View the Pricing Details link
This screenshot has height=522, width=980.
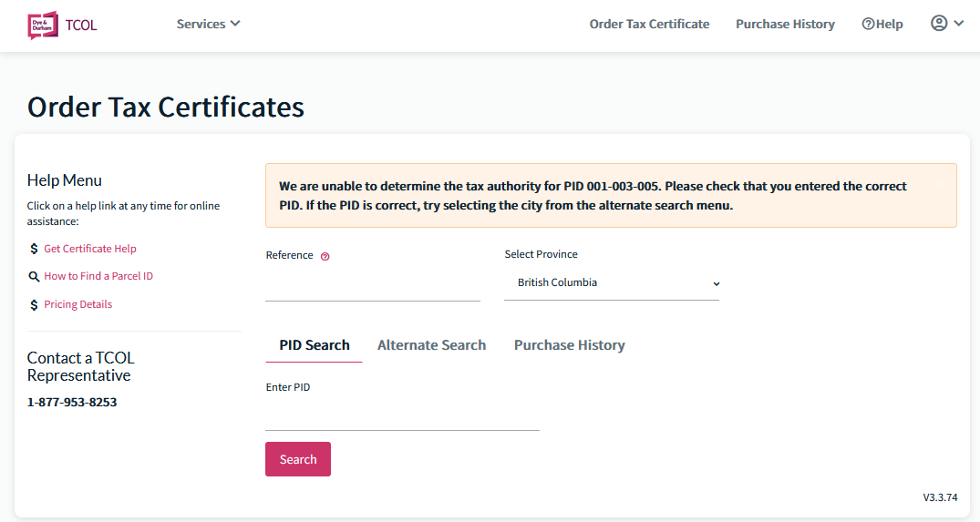pyautogui.click(x=78, y=304)
